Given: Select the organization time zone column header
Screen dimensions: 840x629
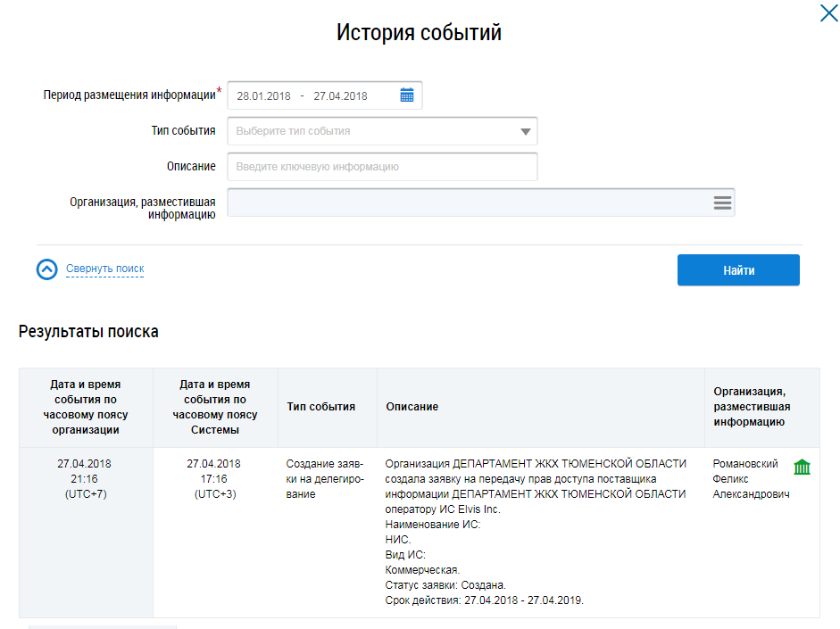Looking at the screenshot, I should click(85, 407).
